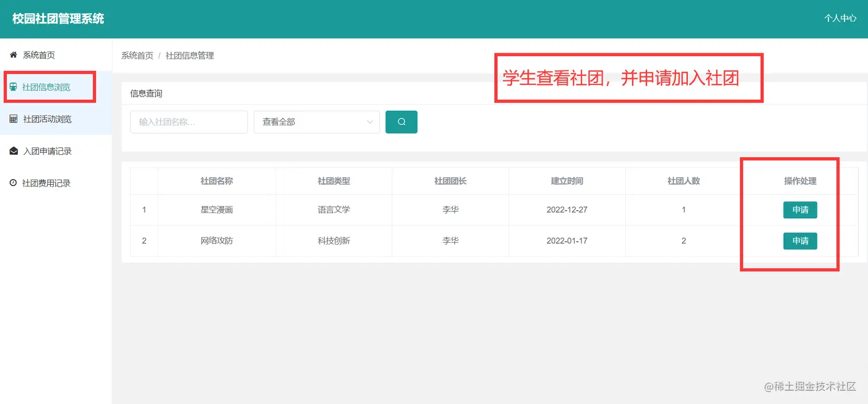This screenshot has width=868, height=404.
Task: Click the 操作处理 column header
Action: [x=800, y=181]
